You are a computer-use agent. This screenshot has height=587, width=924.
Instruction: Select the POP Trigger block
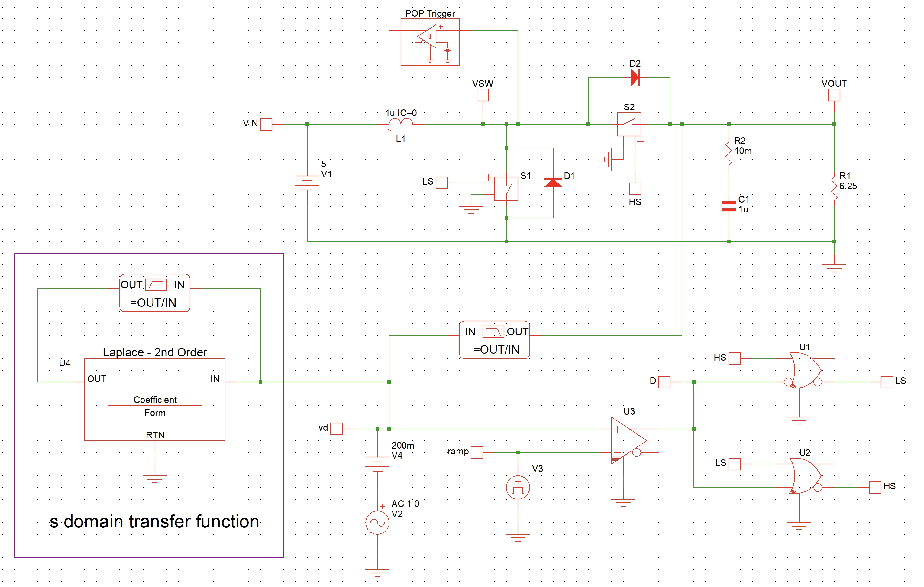coord(430,42)
